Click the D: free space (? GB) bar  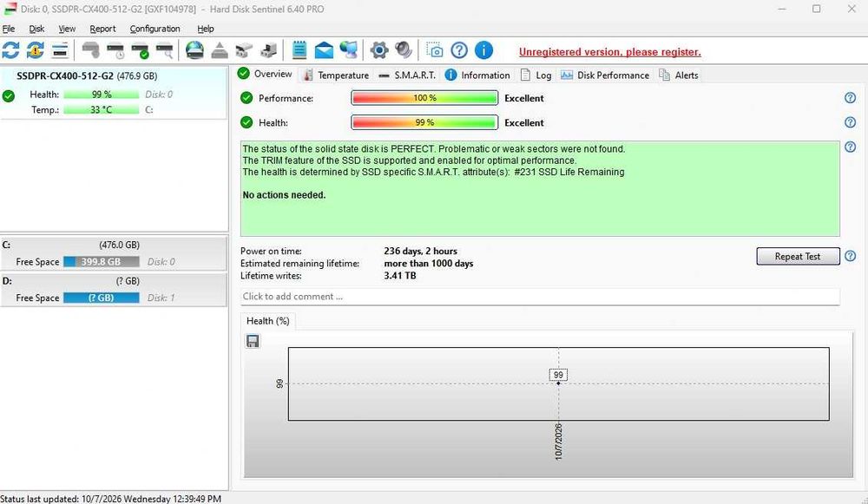point(102,298)
